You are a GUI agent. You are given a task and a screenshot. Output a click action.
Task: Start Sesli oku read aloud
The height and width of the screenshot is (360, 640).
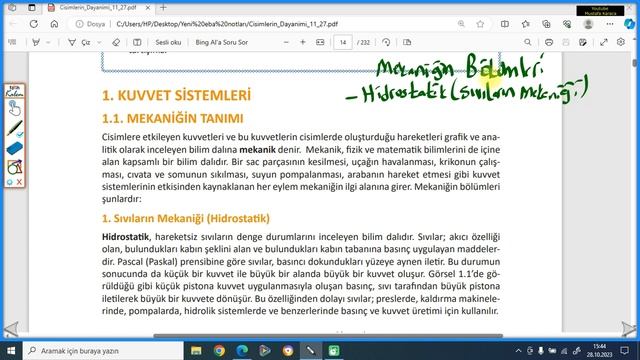(x=168, y=42)
